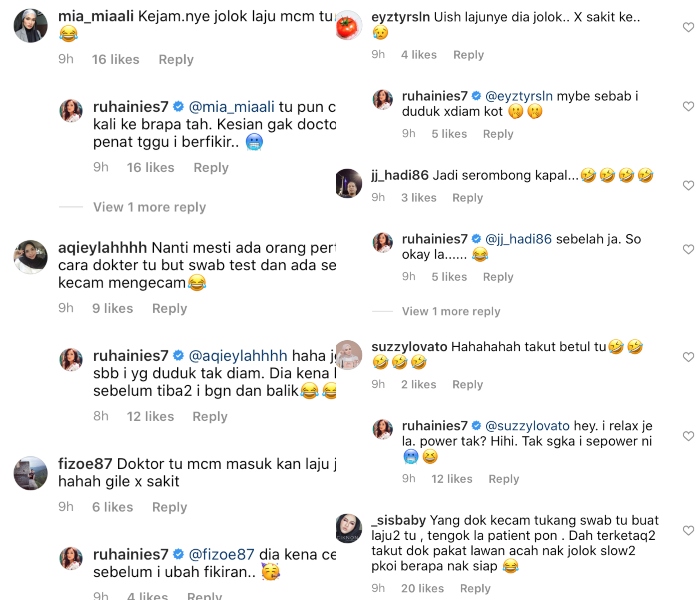This screenshot has height=600, width=700.
Task: Open the @suzzylovato mention link
Action: click(x=527, y=426)
